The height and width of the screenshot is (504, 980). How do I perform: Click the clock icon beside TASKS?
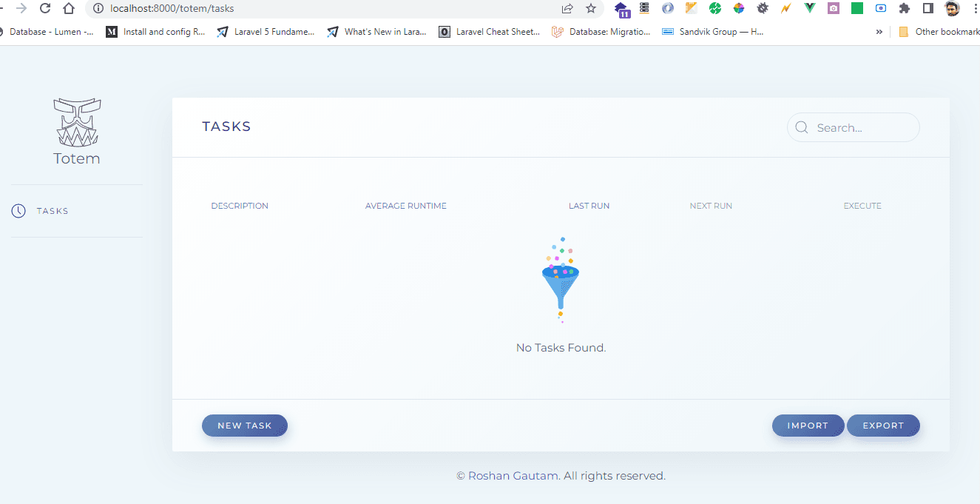point(18,211)
